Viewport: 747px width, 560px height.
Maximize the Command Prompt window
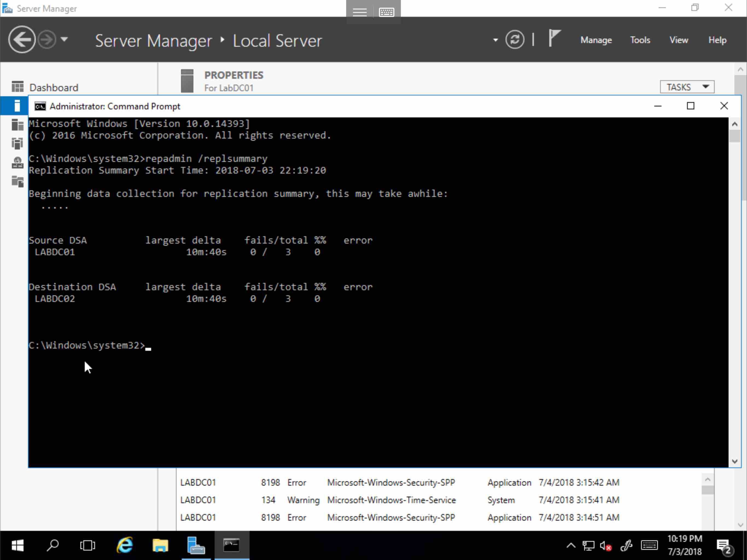[x=691, y=106]
